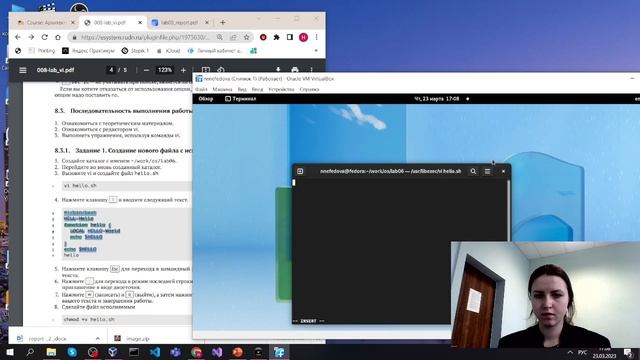
Task: Open the Яндекс Практикум bookmark
Action: pos(89,51)
